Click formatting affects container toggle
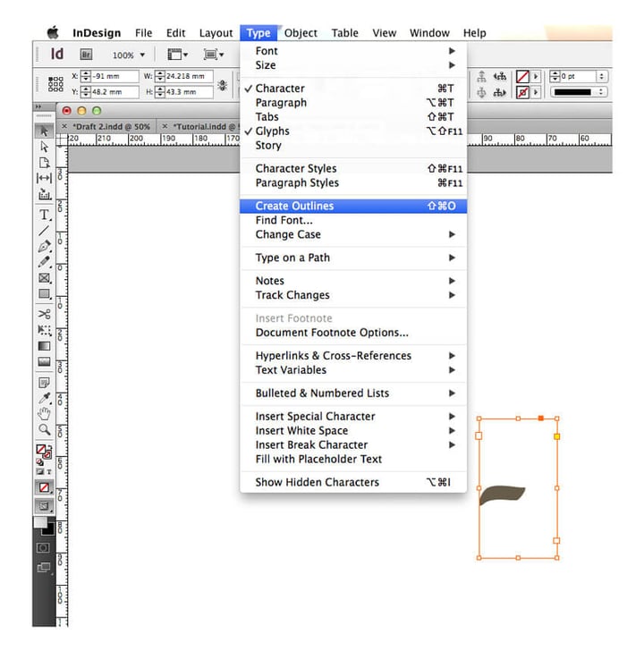Viewport: 644px width, 659px height. coord(40,471)
